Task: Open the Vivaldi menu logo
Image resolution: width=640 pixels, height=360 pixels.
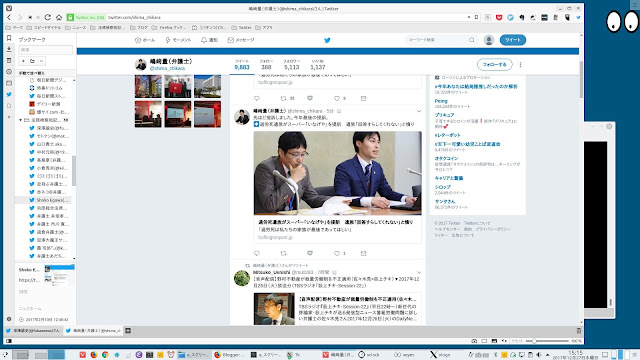Action: [x=9, y=8]
